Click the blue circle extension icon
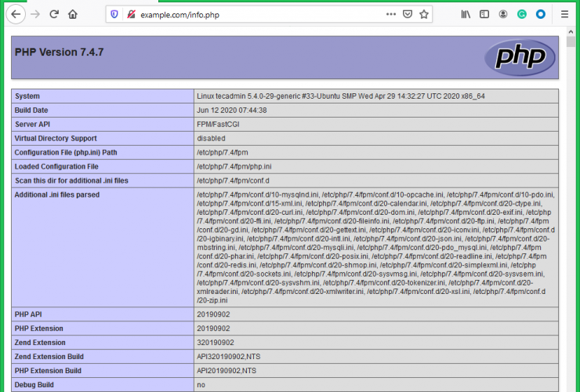The image size is (580, 392). click(541, 14)
